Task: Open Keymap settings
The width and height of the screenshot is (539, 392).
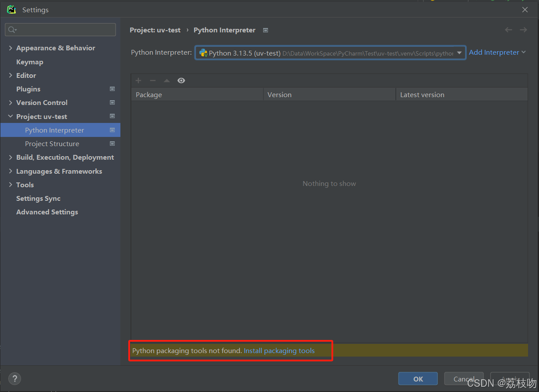Action: point(30,62)
